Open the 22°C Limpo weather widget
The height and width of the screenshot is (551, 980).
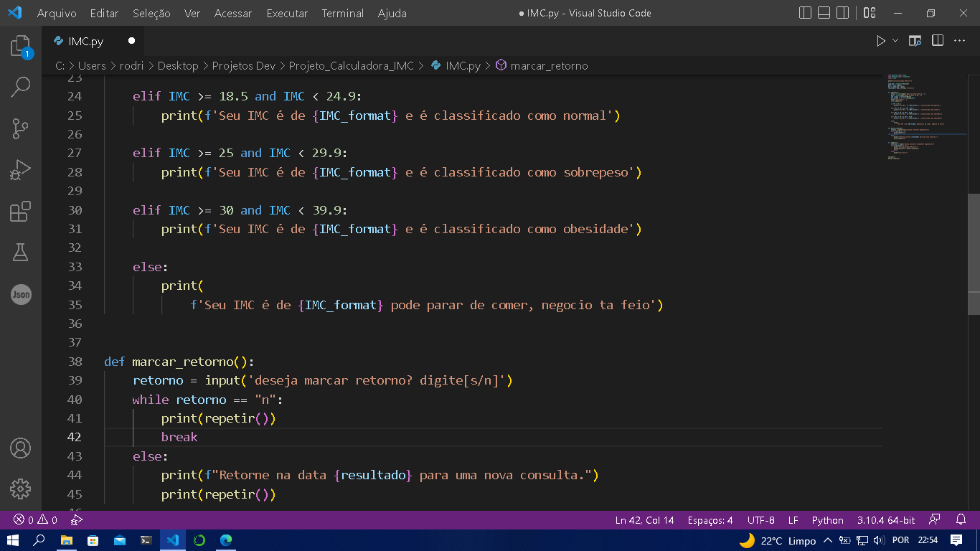778,540
